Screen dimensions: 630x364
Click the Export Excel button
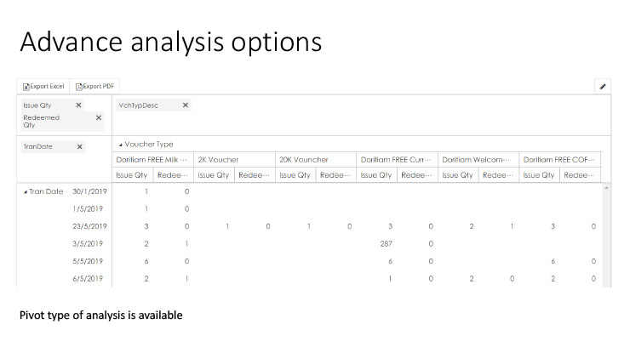pos(43,86)
